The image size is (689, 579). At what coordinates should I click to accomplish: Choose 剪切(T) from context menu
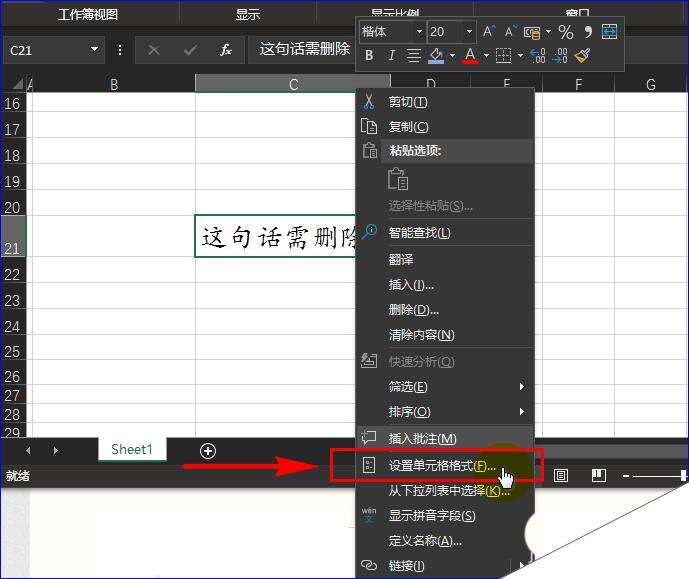tap(444, 102)
